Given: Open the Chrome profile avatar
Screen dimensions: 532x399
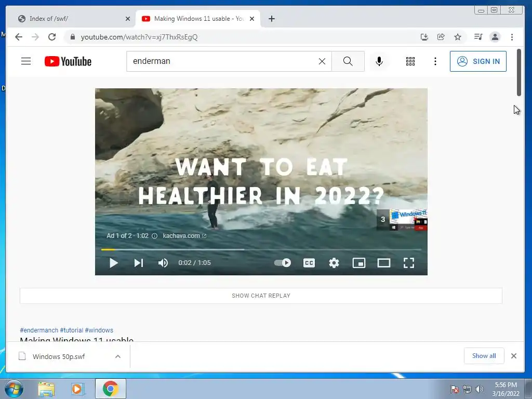Looking at the screenshot, I should click(495, 37).
